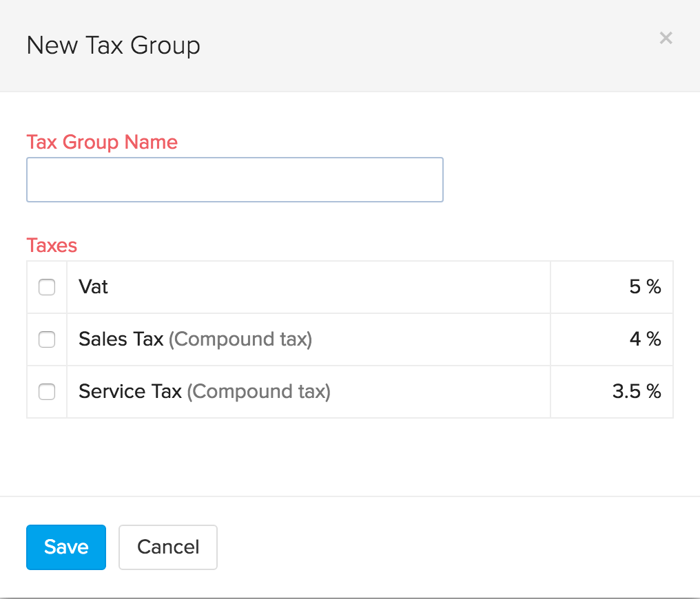The width and height of the screenshot is (700, 599).
Task: Click the Tax Group Name label
Action: pos(101,142)
